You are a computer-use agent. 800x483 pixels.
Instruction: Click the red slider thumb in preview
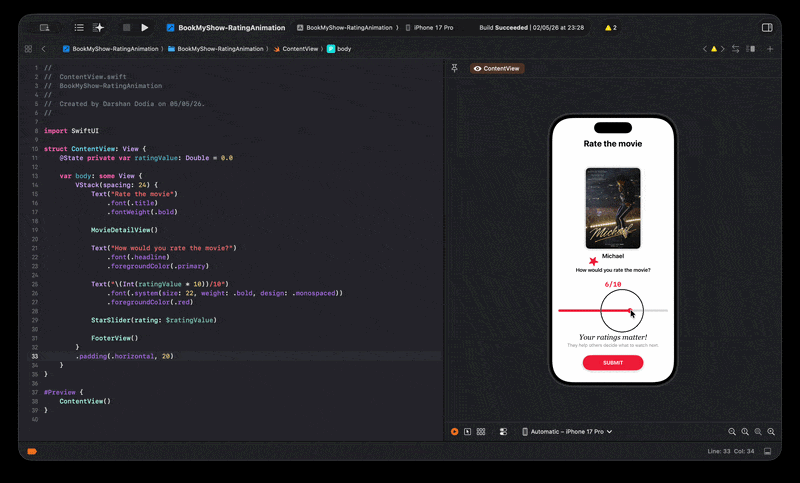pos(630,310)
